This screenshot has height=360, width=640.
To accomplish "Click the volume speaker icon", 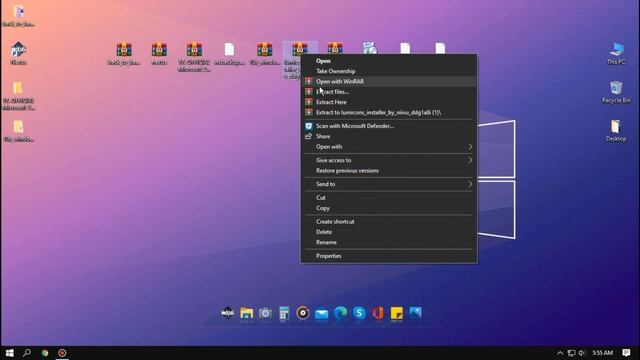I will 582,353.
